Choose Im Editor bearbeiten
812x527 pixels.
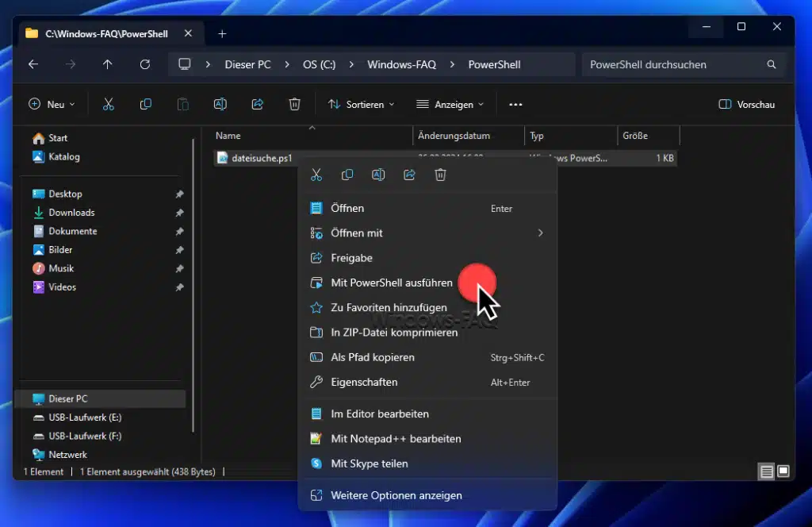click(x=427, y=414)
